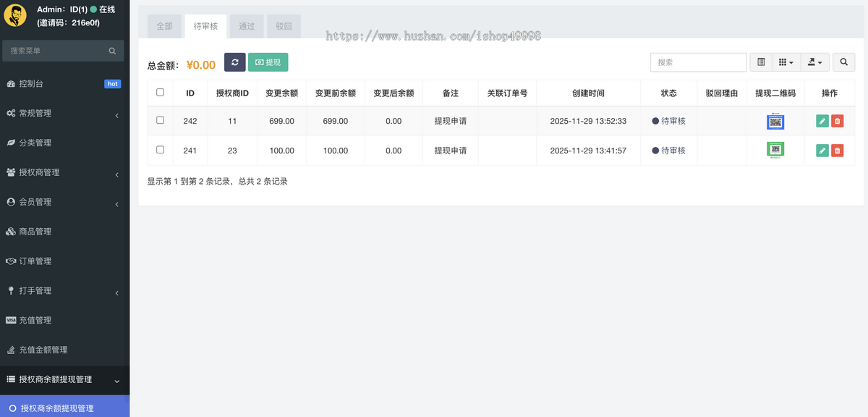Check the checkbox for row ID 241
The height and width of the screenshot is (417, 868).
pos(160,150)
